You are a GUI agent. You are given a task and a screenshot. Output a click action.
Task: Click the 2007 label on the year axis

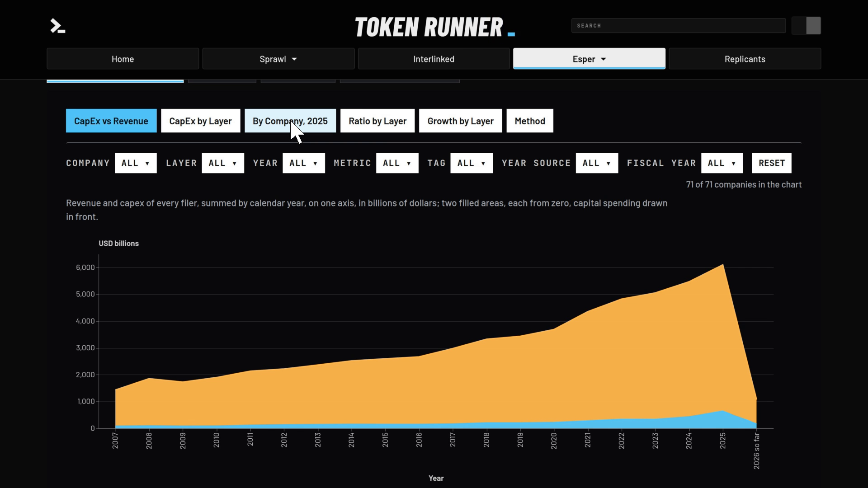[x=115, y=440]
